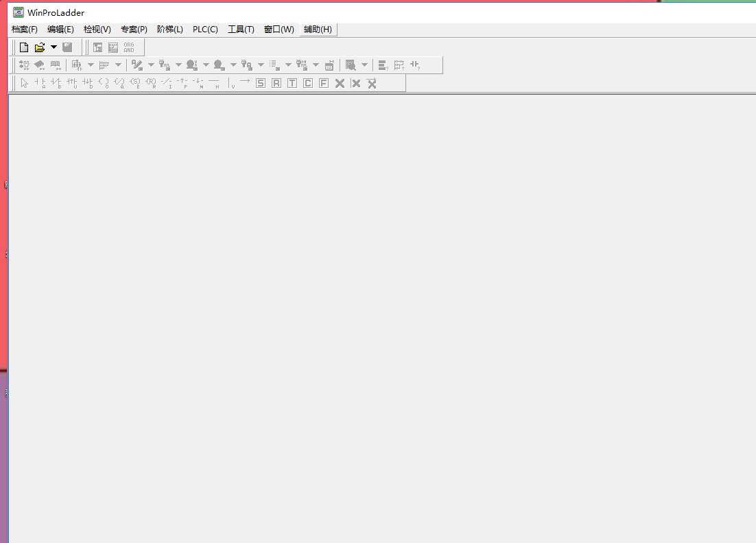Expand dropdown beside bulb waveform icon
The height and width of the screenshot is (543, 756).
coord(178,65)
